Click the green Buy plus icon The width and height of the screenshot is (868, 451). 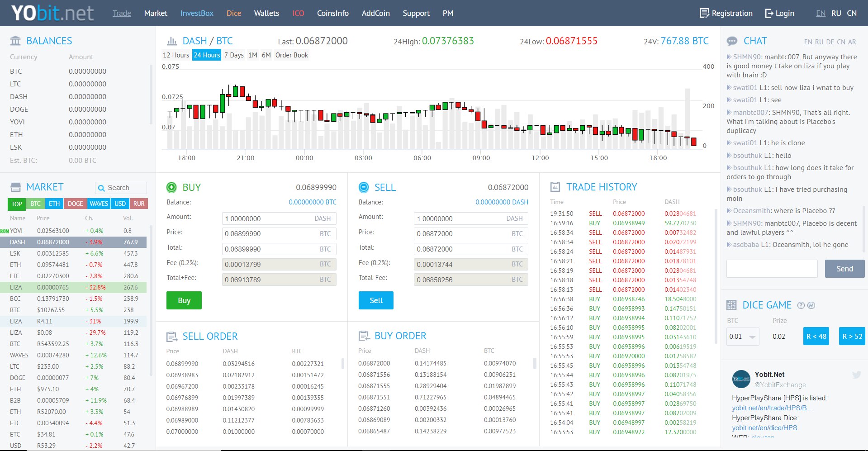[171, 187]
